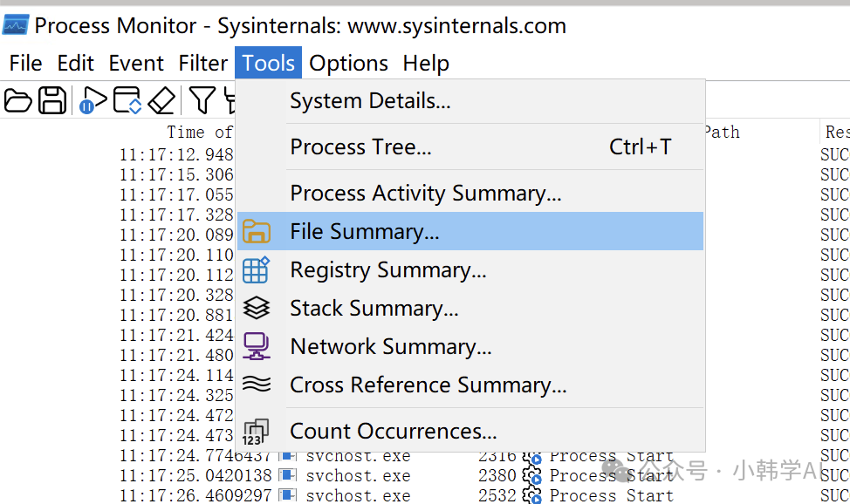Open System Details from the Tools menu
The image size is (850, 504).
370,101
